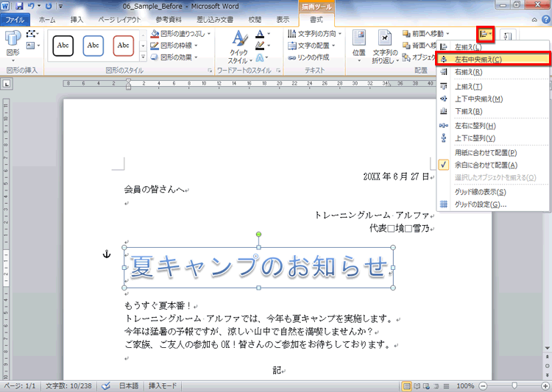552x392 pixels.
Task: Select the print layout view icon
Action: [x=406, y=386]
